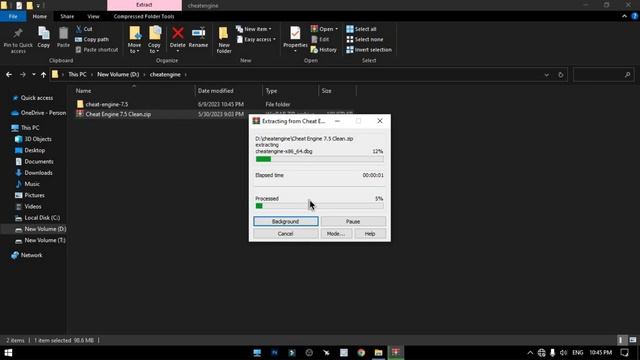The width and height of the screenshot is (640, 360).
Task: Open Network in sidebar
Action: [x=31, y=255]
